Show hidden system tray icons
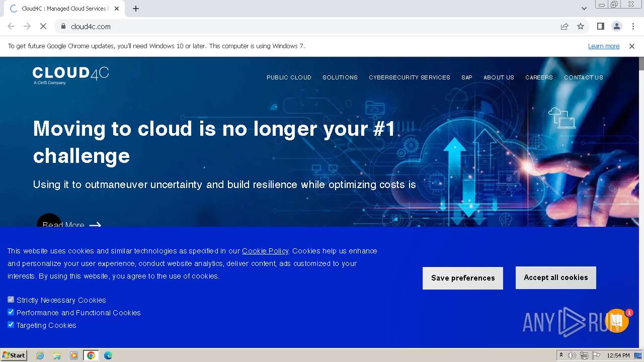 (x=561, y=355)
